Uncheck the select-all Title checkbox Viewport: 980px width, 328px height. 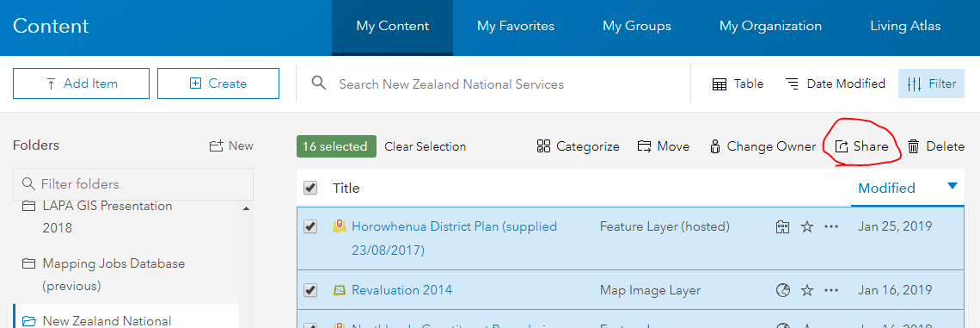pyautogui.click(x=310, y=188)
